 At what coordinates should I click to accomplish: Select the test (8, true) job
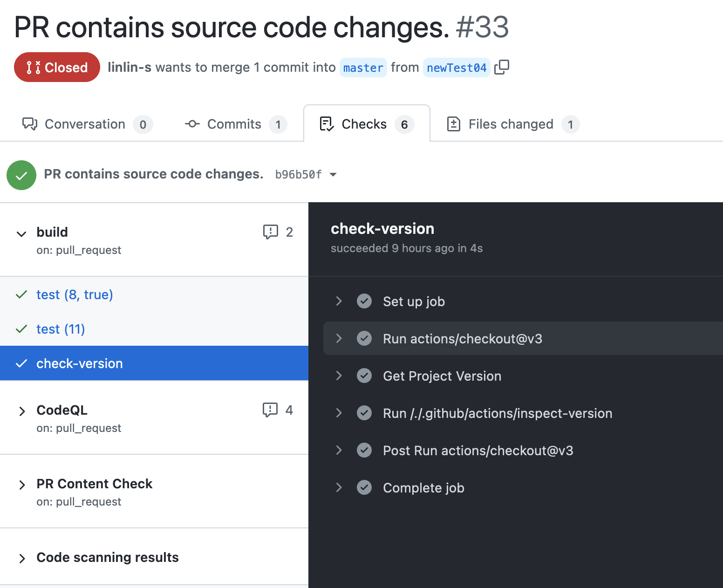(x=75, y=294)
